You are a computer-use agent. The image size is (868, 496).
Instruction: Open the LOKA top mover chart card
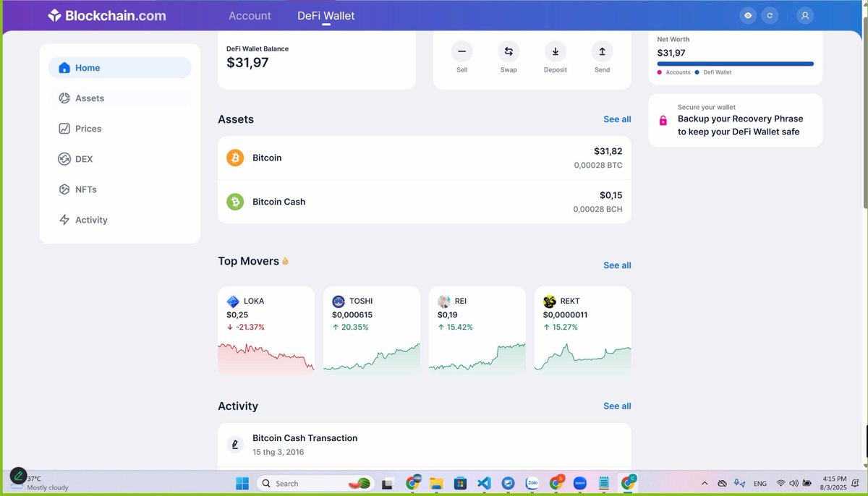click(266, 330)
